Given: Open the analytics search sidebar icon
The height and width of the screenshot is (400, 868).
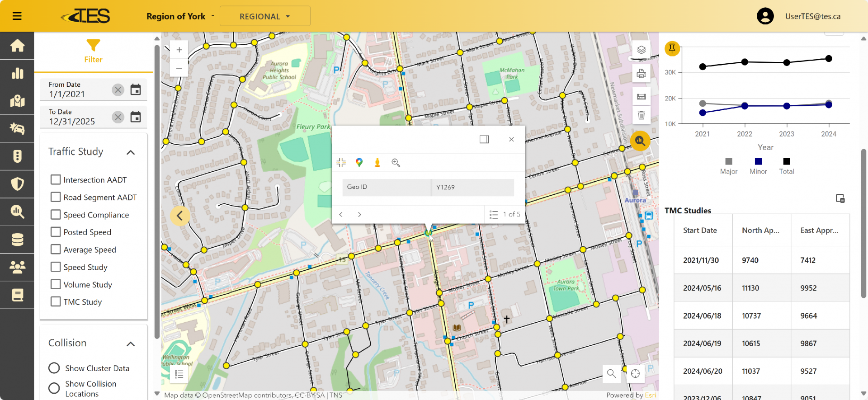Looking at the screenshot, I should [17, 212].
